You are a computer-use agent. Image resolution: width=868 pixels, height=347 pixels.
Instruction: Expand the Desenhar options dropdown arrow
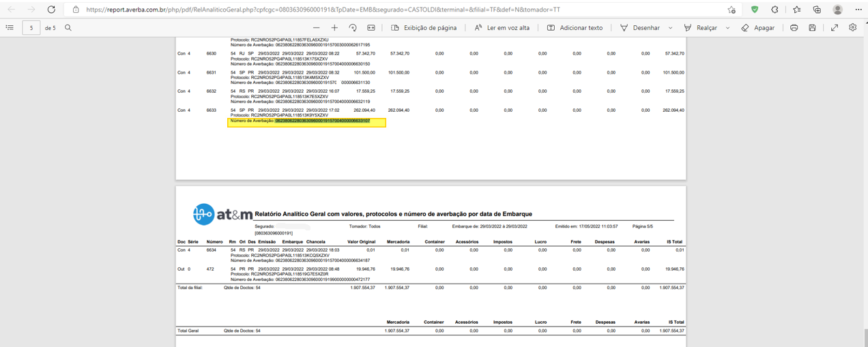coord(670,28)
